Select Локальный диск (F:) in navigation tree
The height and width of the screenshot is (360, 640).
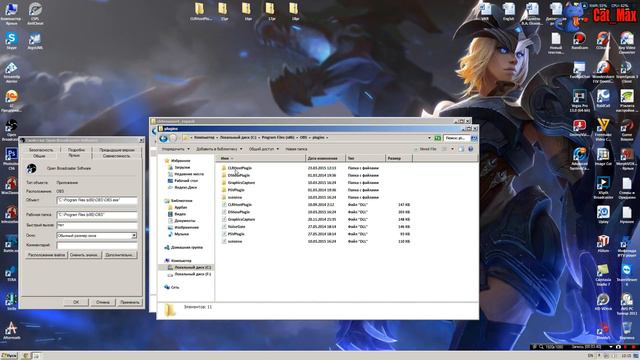(189, 274)
